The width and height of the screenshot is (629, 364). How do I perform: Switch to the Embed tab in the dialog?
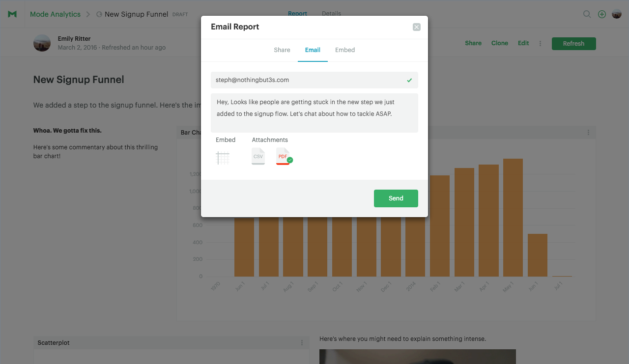345,50
